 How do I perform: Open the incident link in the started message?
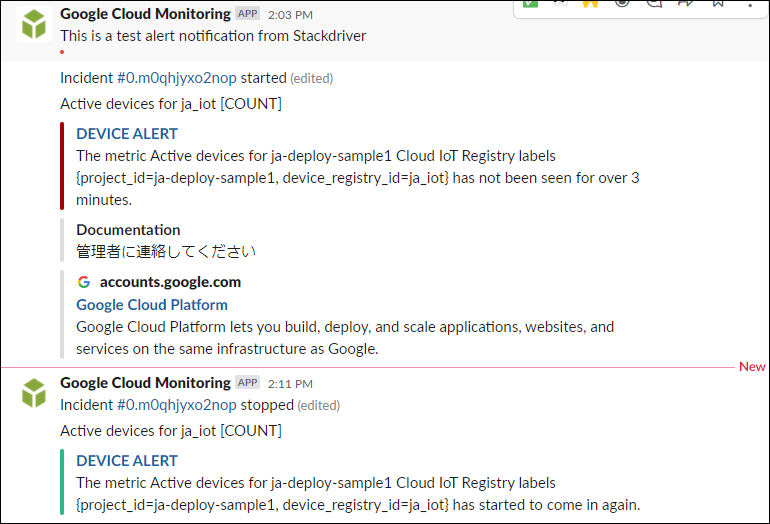tap(176, 77)
